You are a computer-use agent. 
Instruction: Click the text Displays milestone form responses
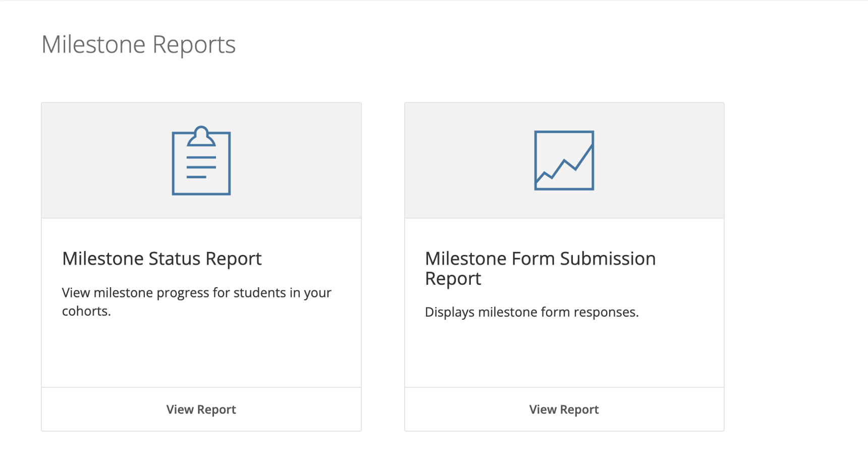tap(531, 312)
